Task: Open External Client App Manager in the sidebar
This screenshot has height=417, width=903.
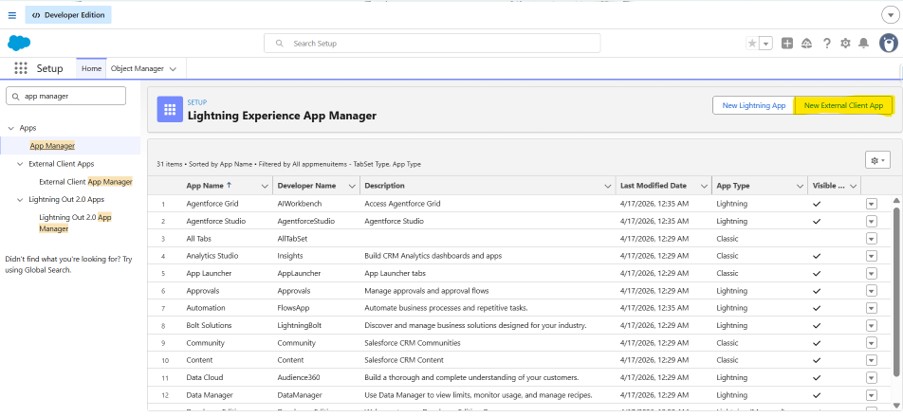Action: click(x=86, y=181)
